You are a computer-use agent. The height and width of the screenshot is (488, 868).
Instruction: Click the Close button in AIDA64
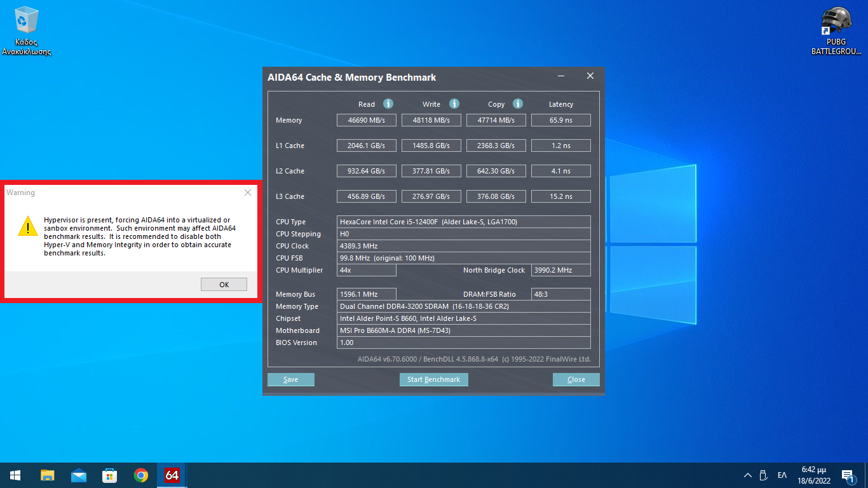pos(576,379)
